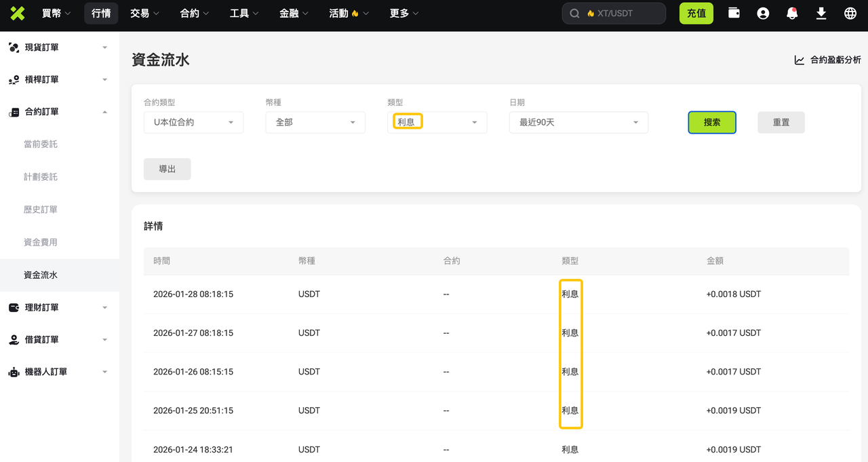Click the 合約訂單 sidebar icon
Viewport: 868px width, 462px height.
click(14, 112)
